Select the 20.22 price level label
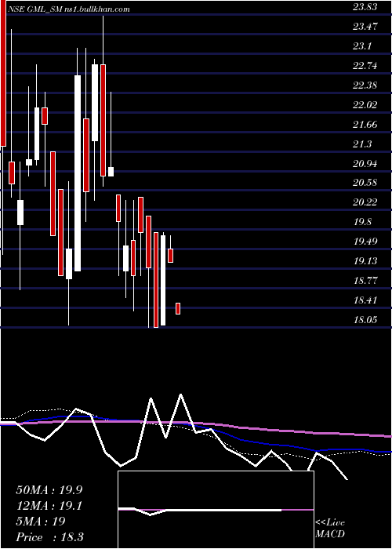 pyautogui.click(x=365, y=202)
